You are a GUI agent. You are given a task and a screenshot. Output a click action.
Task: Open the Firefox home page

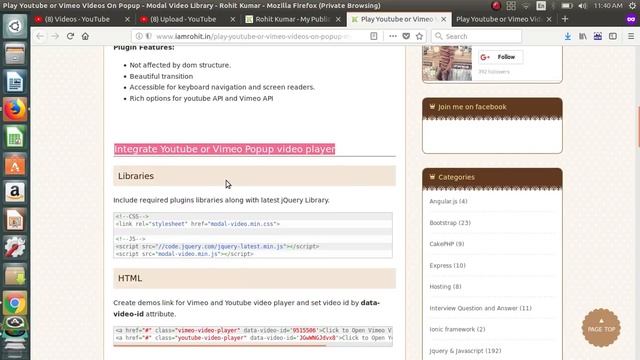(x=85, y=36)
